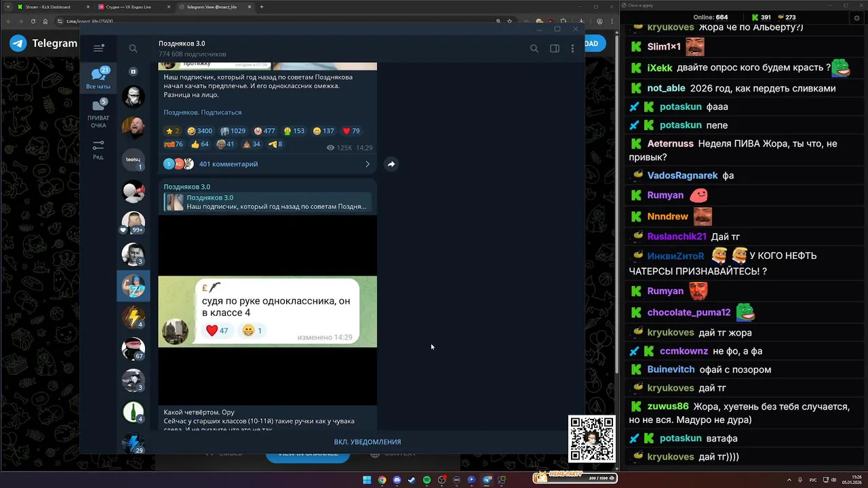Click the reaction showing 477
This screenshot has width=868, height=488.
[264, 131]
